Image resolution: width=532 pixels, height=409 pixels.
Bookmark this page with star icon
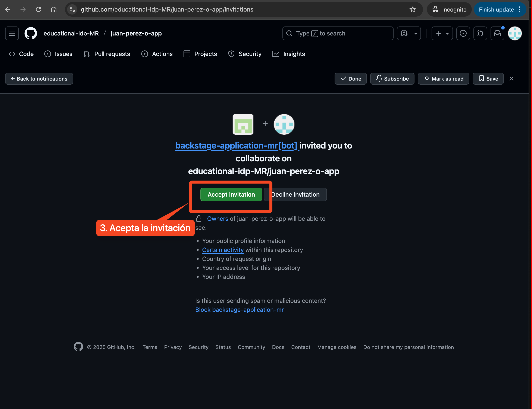[x=413, y=9]
